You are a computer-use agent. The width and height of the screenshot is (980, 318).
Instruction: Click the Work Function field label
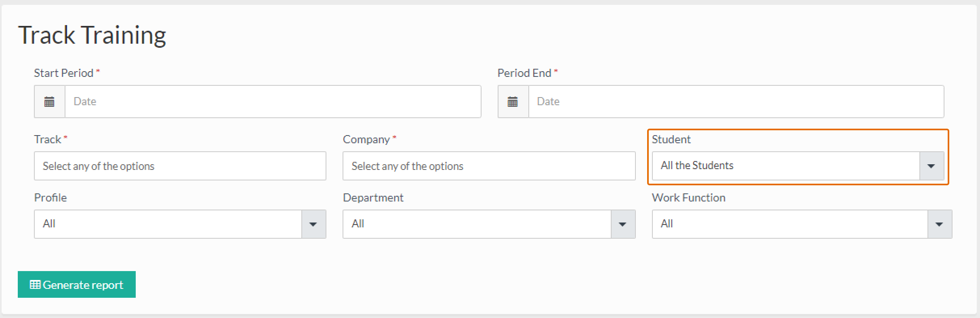click(x=688, y=197)
